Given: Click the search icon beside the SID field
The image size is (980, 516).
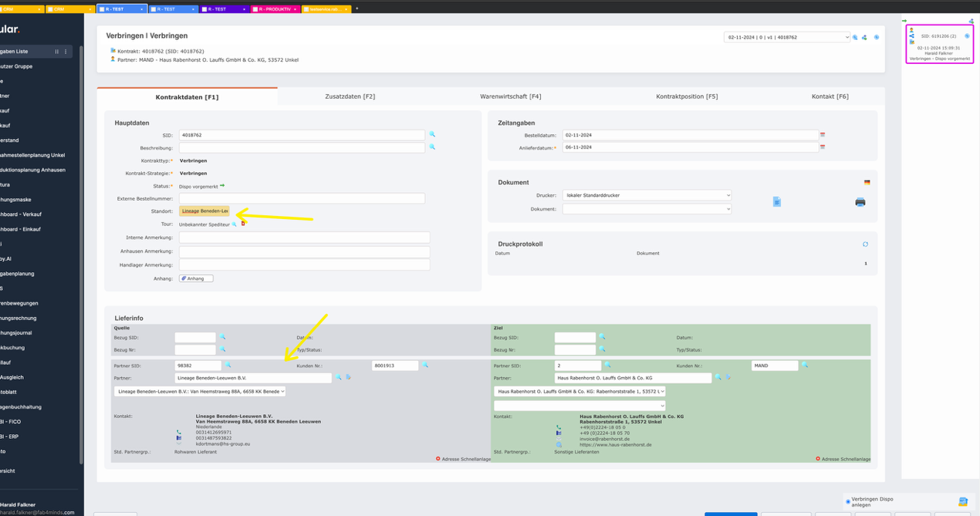Looking at the screenshot, I should (432, 135).
